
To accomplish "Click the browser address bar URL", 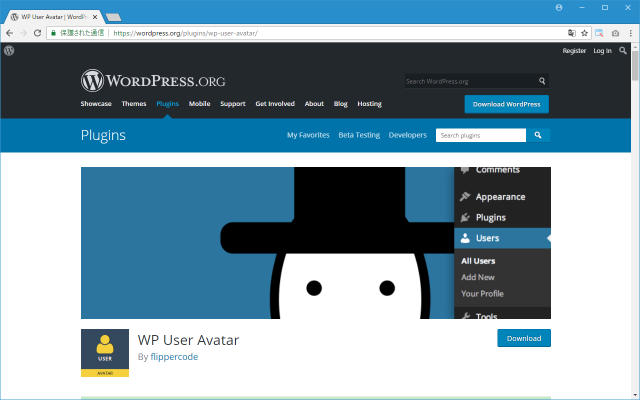I will [185, 33].
